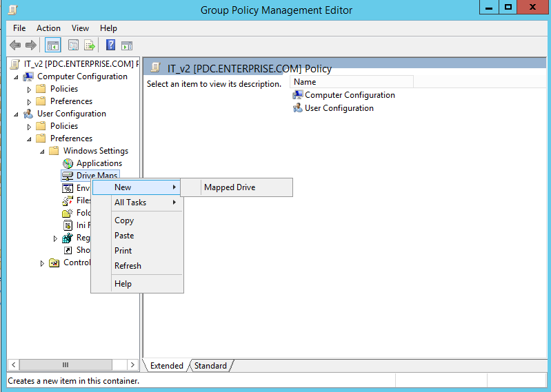Collapse the Windows Settings node
The width and height of the screenshot is (551, 392).
pos(42,152)
